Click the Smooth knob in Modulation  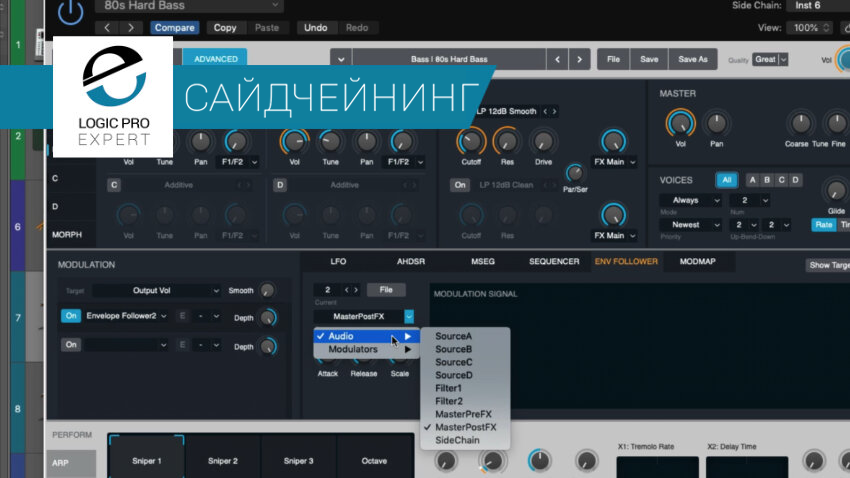tap(267, 290)
